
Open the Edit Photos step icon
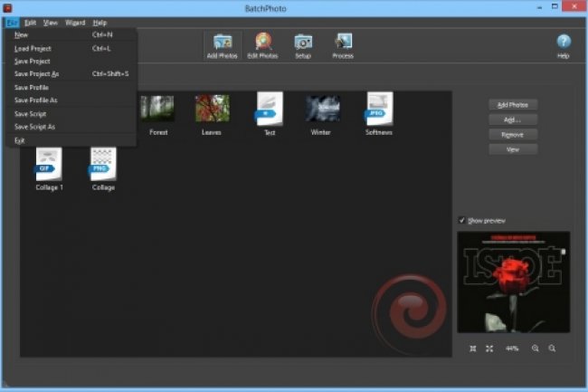click(262, 43)
